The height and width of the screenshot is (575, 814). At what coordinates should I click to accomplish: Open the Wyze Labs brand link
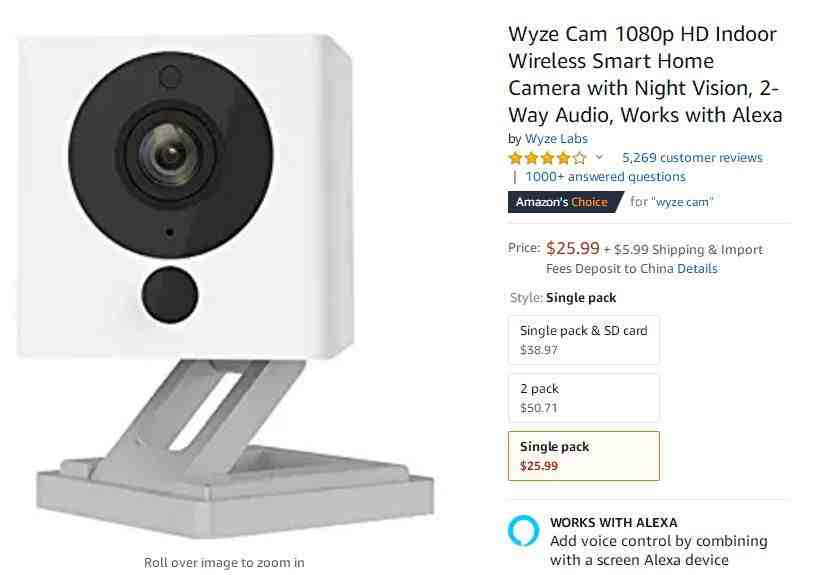click(x=556, y=139)
